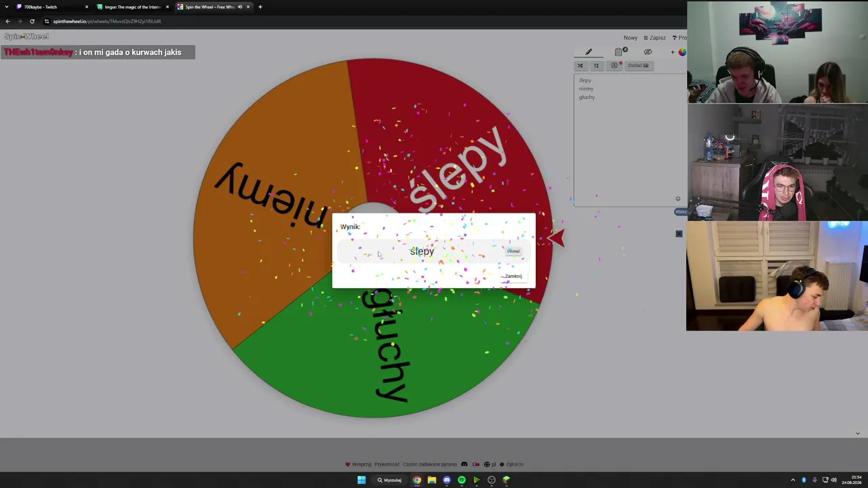Shuffle the wheel entries

[x=580, y=66]
